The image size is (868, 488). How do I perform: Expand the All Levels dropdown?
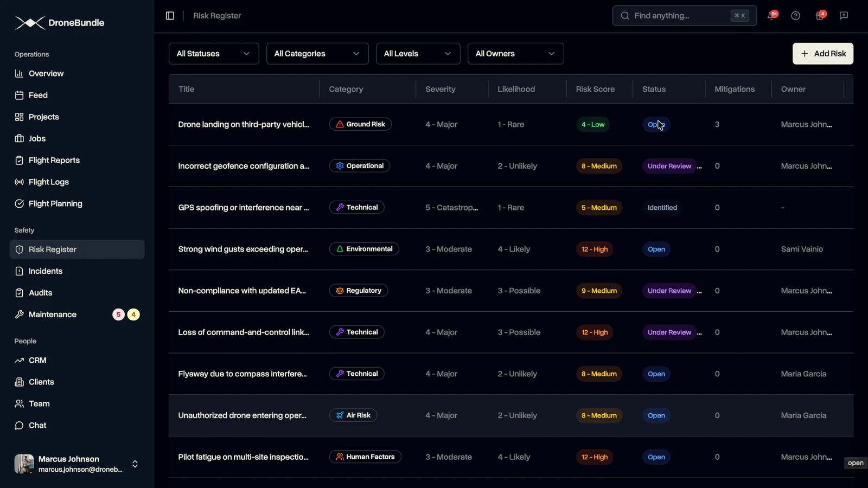pyautogui.click(x=418, y=54)
